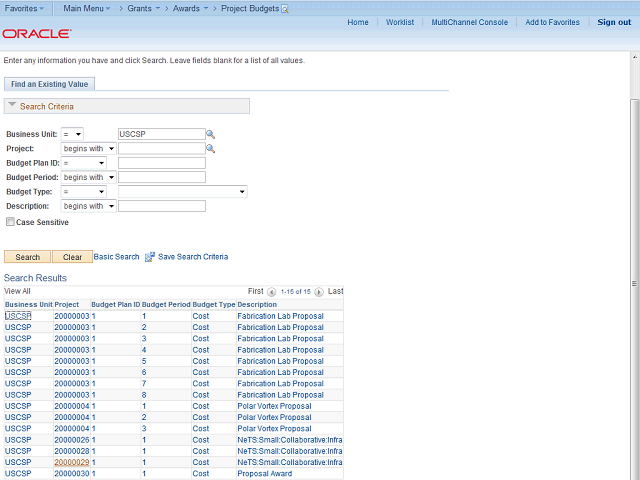Screen dimensions: 640x480
Task: Open Business Unit operator dropdown
Action: [x=72, y=134]
